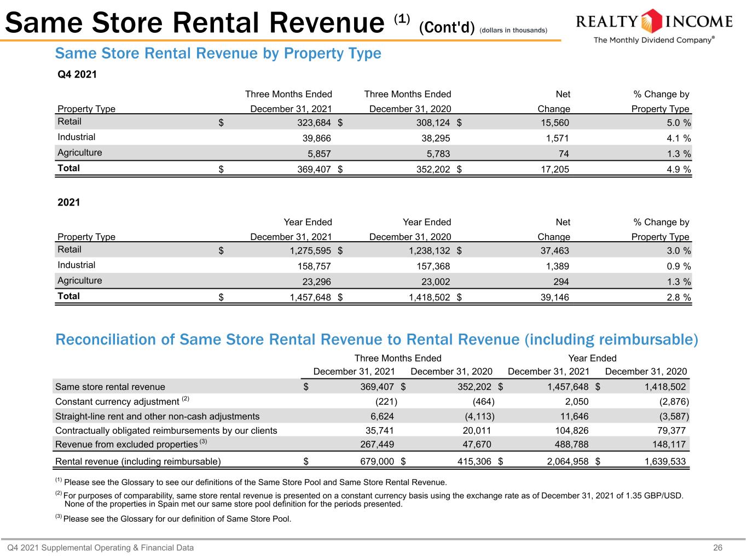Select the 2021 annual table label
The image size is (747, 560).
click(x=69, y=203)
